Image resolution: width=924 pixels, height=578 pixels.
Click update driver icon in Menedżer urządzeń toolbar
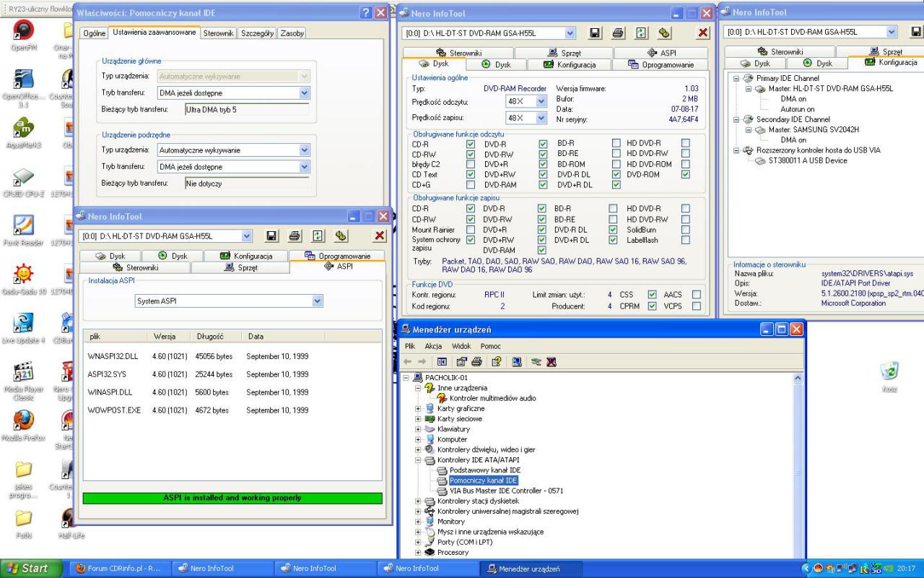pos(536,362)
